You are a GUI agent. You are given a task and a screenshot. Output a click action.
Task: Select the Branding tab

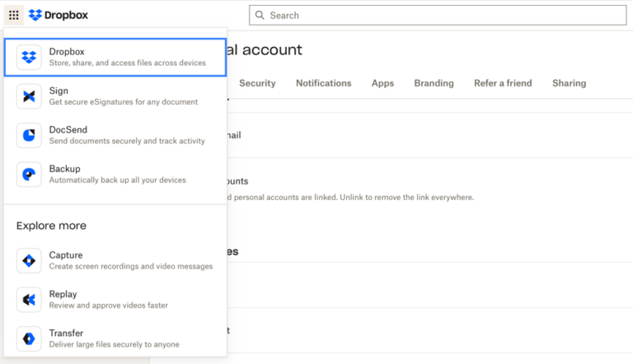(434, 83)
